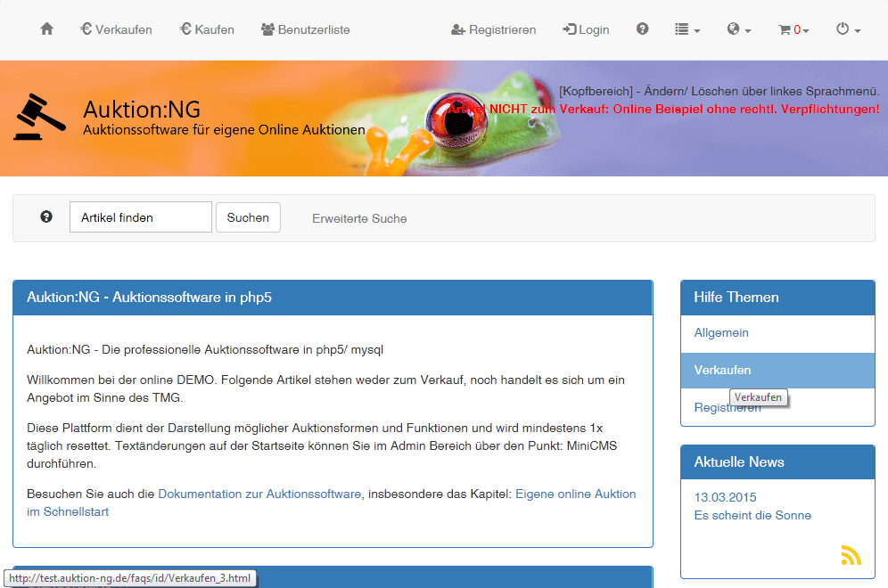
Task: Click the RSS feed icon
Action: (x=851, y=555)
